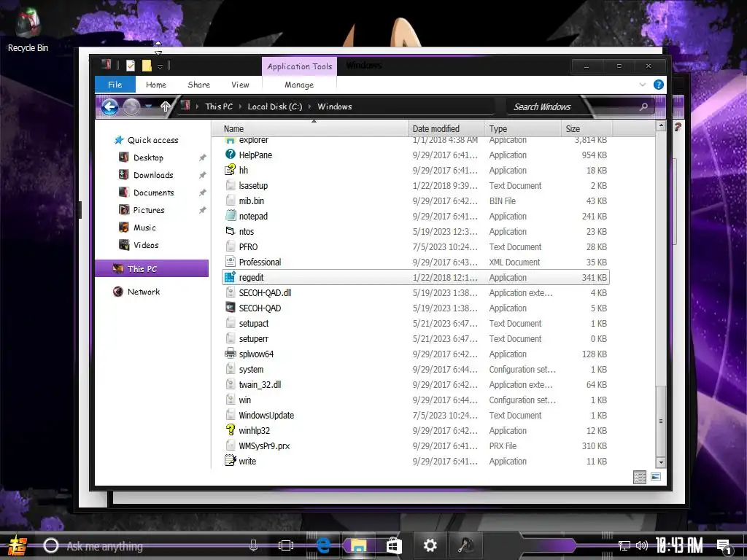Screen dimensions: 747x560
Task: Switch to the Home ribbon tab
Action: [x=156, y=85]
